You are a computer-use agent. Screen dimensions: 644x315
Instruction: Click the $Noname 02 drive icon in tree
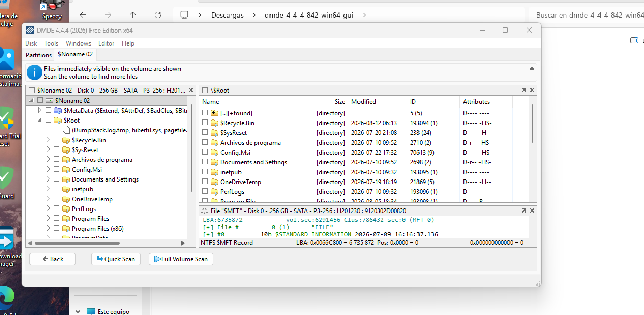tap(50, 100)
